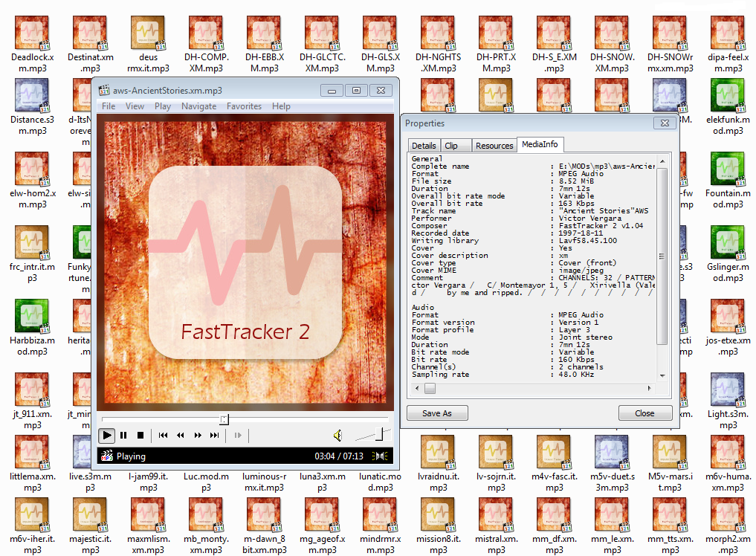This screenshot has width=756, height=556.
Task: Select Destinat.xm.mp3 file icon
Action: (x=90, y=33)
